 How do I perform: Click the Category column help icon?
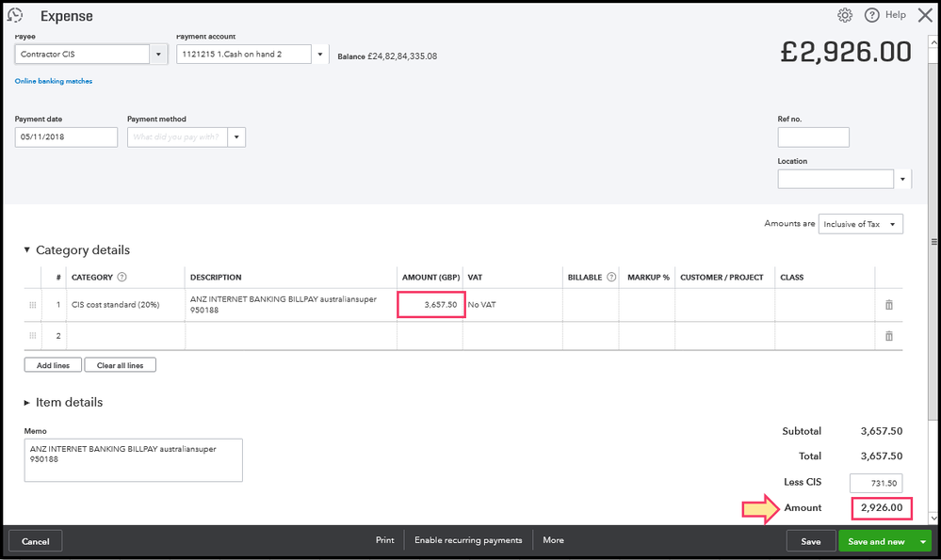coord(122,277)
